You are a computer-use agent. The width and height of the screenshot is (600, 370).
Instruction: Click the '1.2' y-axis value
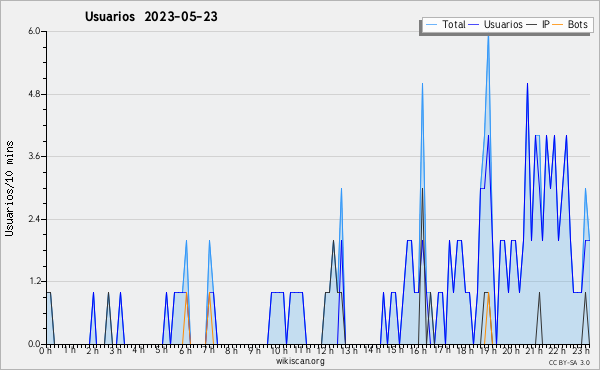[x=34, y=282]
